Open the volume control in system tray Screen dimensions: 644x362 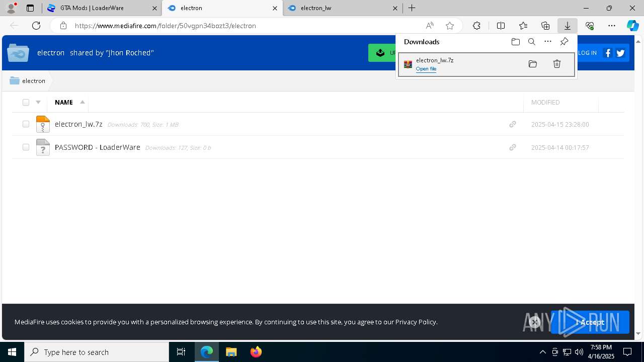click(x=579, y=352)
